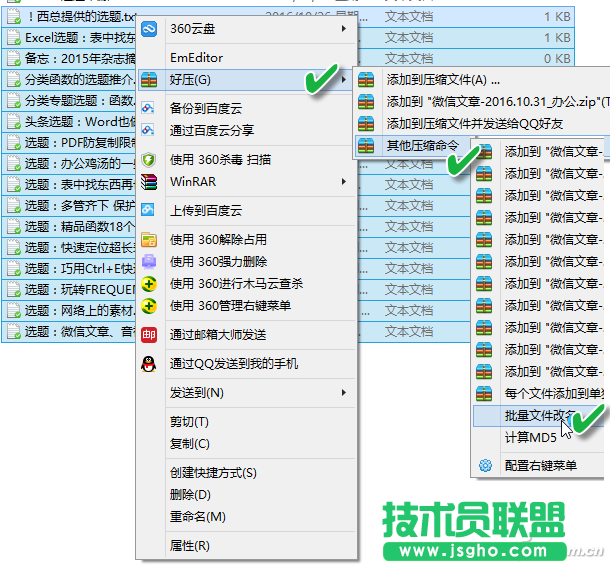
Task: Expand the WinRAR submenu arrow
Action: pyautogui.click(x=345, y=182)
